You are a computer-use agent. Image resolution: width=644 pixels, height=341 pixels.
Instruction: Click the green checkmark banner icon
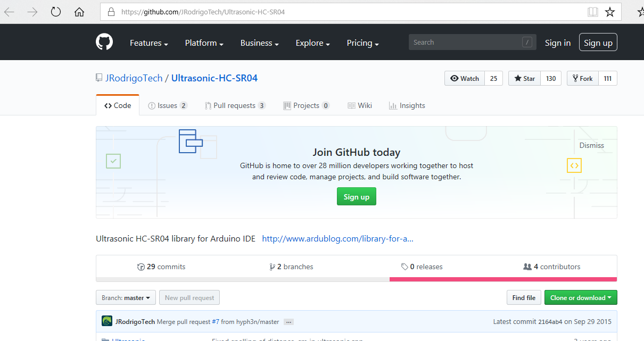point(113,161)
